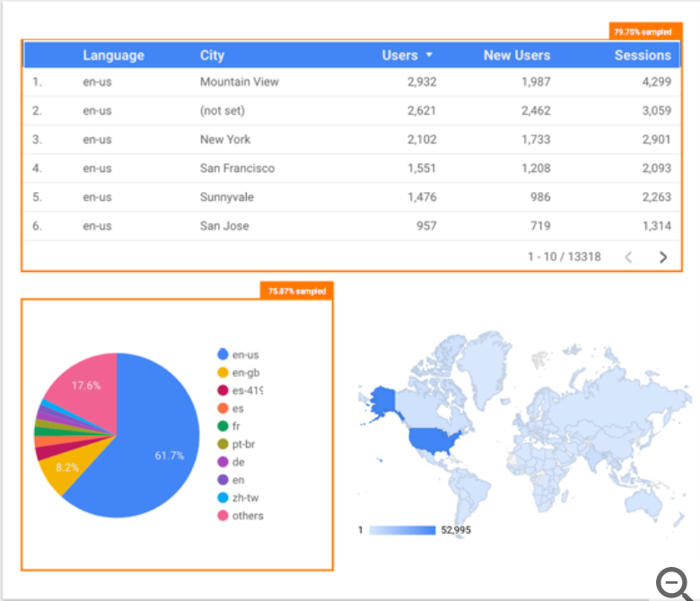This screenshot has height=601, width=700.
Task: Go to previous table page arrow
Action: point(628,257)
